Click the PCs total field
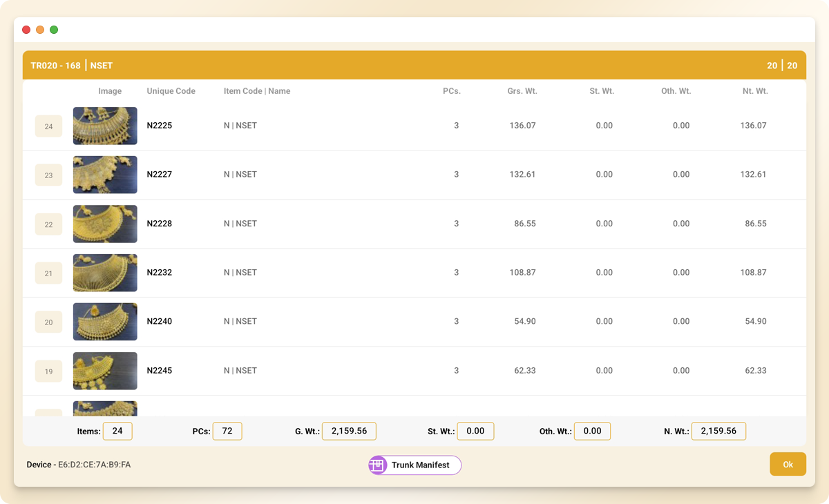Viewport: 829px width, 504px height. 227,432
